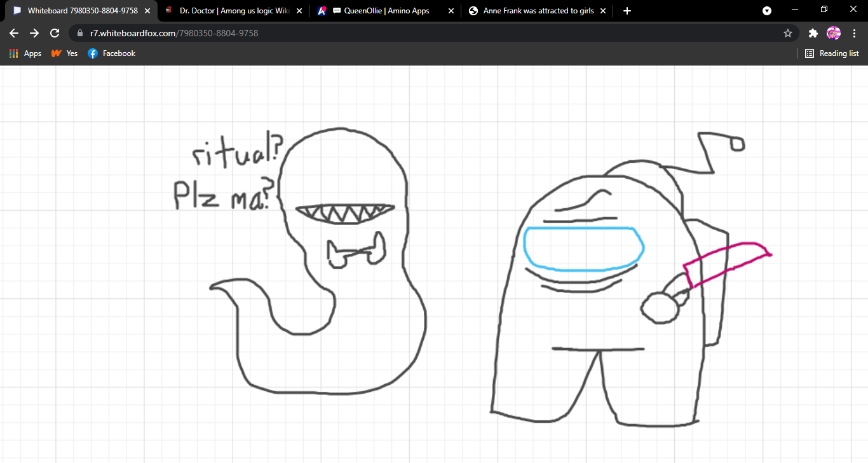Close the Dr. Doctor wiki tab
The width and height of the screenshot is (868, 463).
(299, 11)
